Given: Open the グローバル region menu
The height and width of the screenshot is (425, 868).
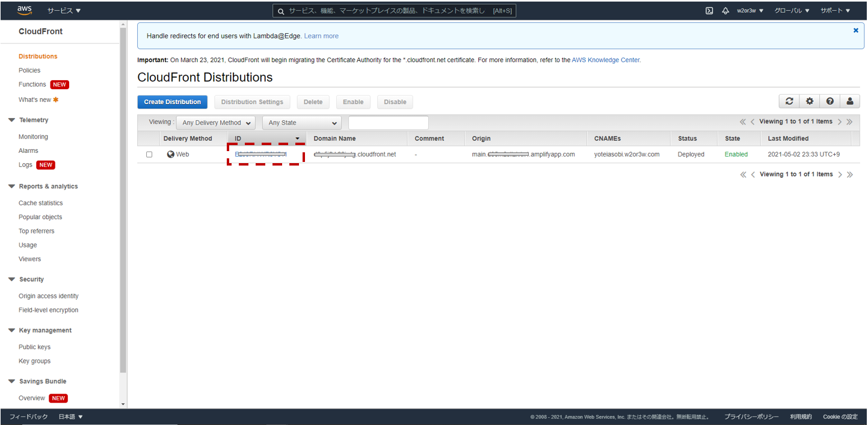Looking at the screenshot, I should tap(792, 11).
